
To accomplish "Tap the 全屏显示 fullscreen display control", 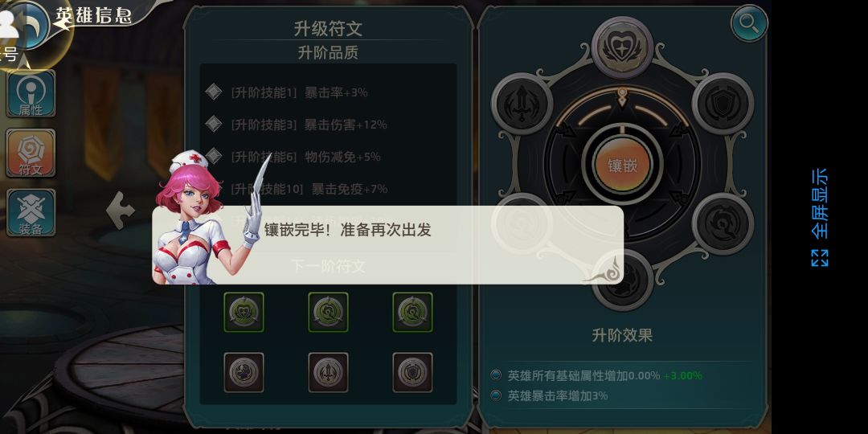I will click(x=820, y=218).
